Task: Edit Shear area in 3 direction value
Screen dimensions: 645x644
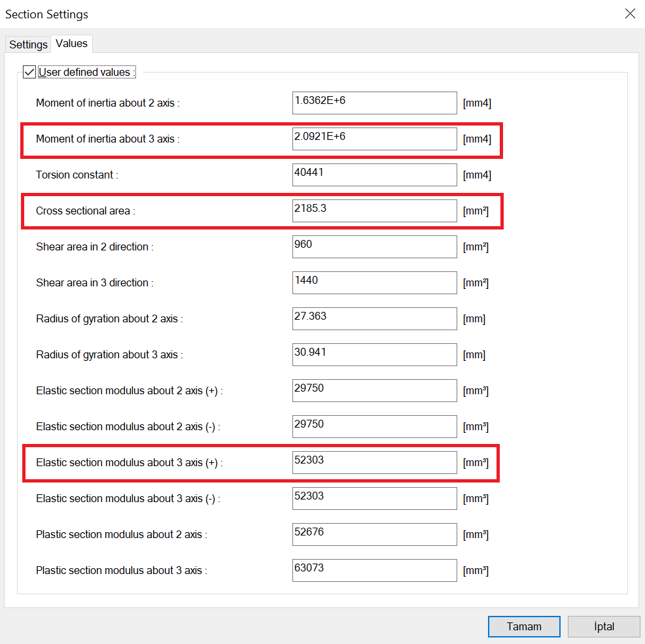Action: click(x=374, y=282)
